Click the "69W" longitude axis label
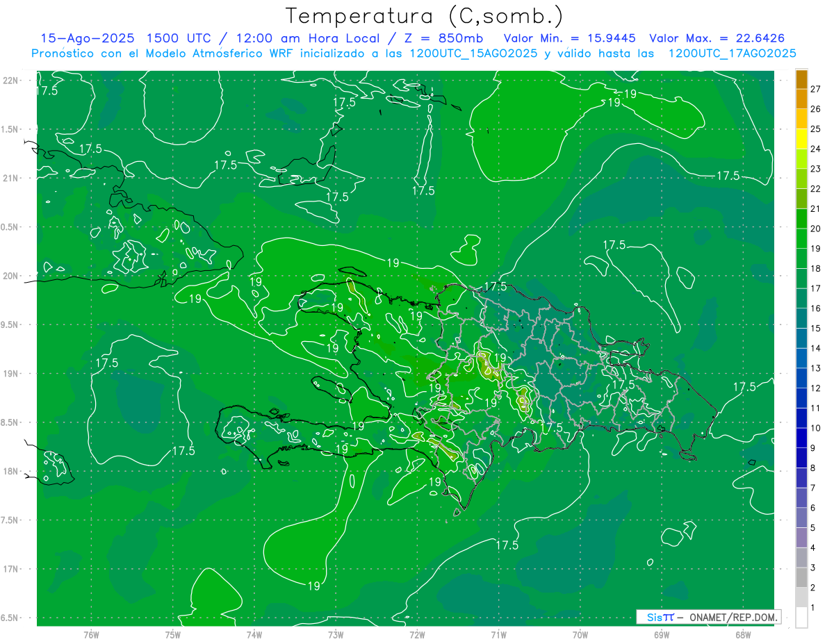 tap(662, 634)
